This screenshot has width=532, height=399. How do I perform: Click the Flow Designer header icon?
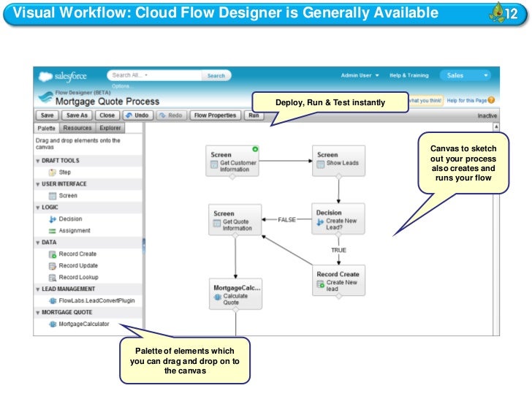(x=46, y=97)
